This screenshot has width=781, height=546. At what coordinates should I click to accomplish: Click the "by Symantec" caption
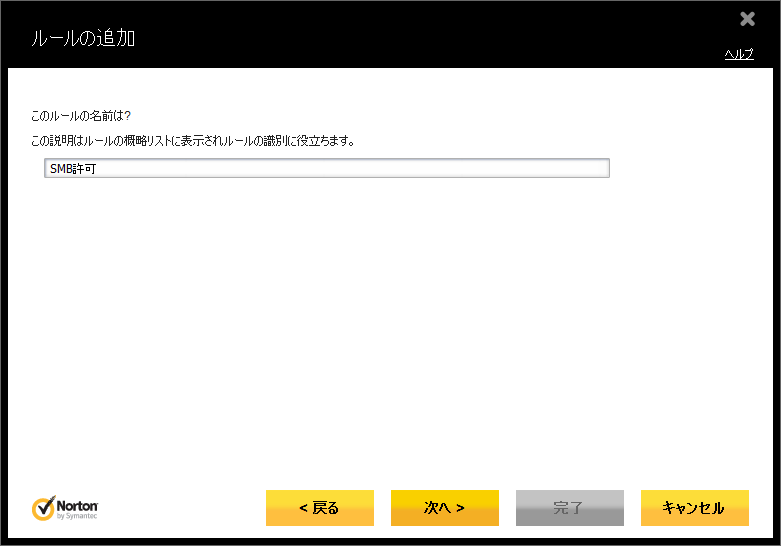tap(77, 517)
